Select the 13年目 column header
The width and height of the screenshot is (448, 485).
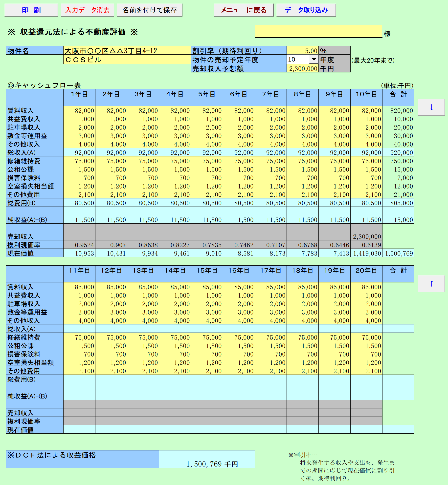coord(143,274)
